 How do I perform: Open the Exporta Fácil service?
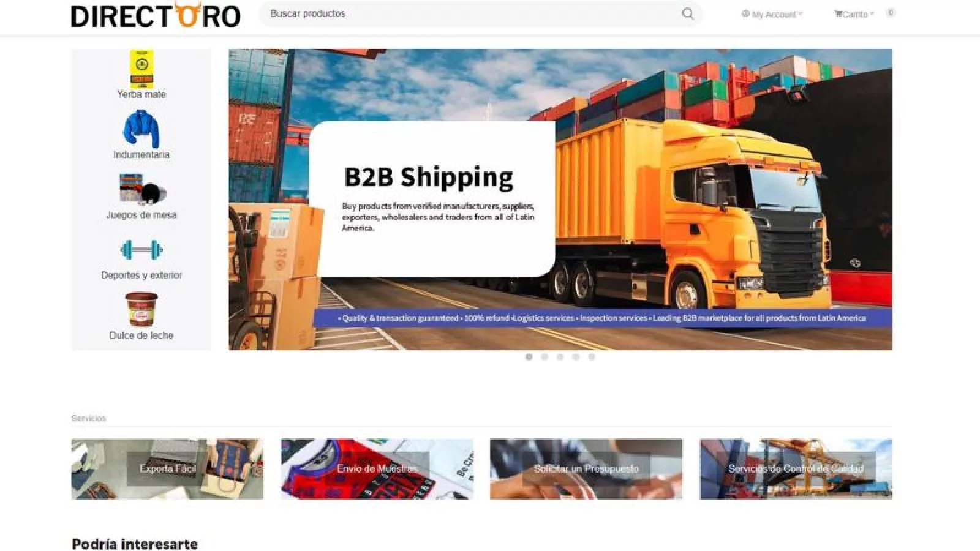click(x=168, y=469)
